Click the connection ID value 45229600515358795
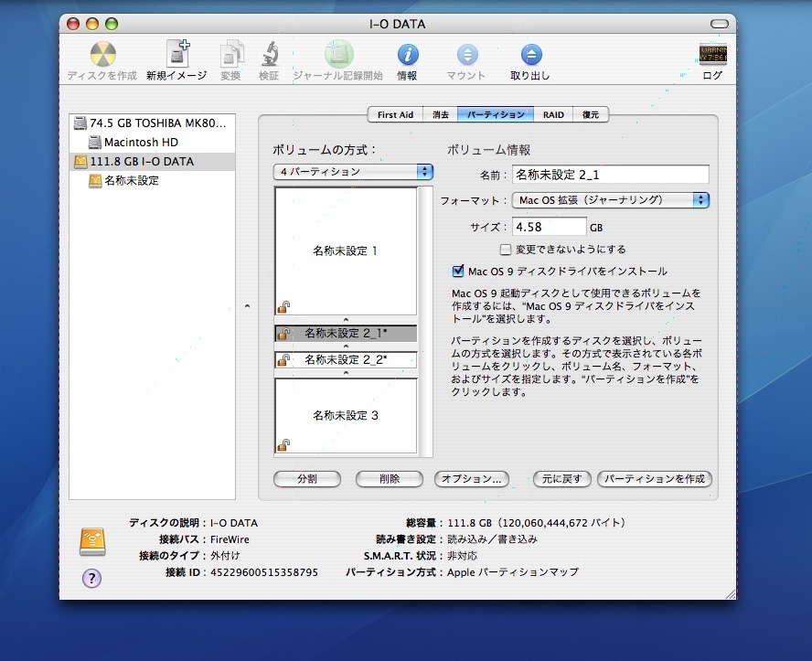The image size is (812, 661). pos(264,572)
